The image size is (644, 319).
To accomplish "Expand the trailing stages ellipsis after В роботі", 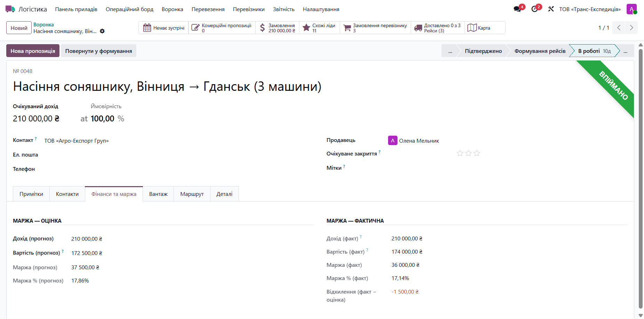I will tap(626, 51).
